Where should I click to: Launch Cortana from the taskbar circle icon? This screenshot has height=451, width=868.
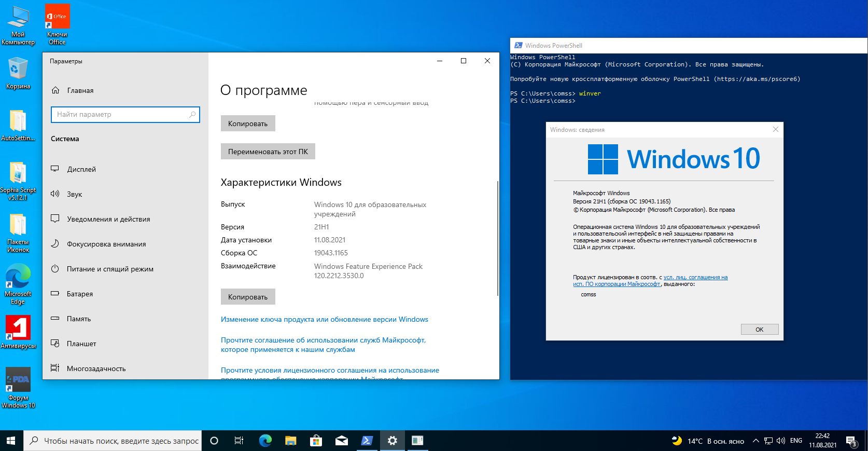click(214, 441)
